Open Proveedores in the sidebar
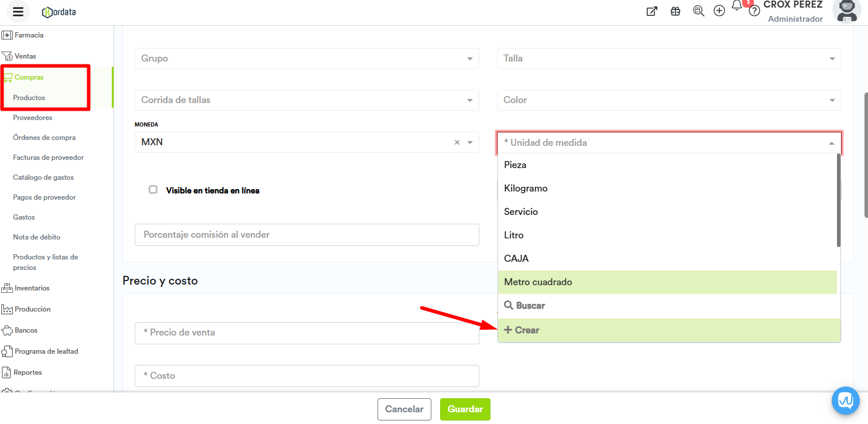The height and width of the screenshot is (424, 868). coord(33,118)
